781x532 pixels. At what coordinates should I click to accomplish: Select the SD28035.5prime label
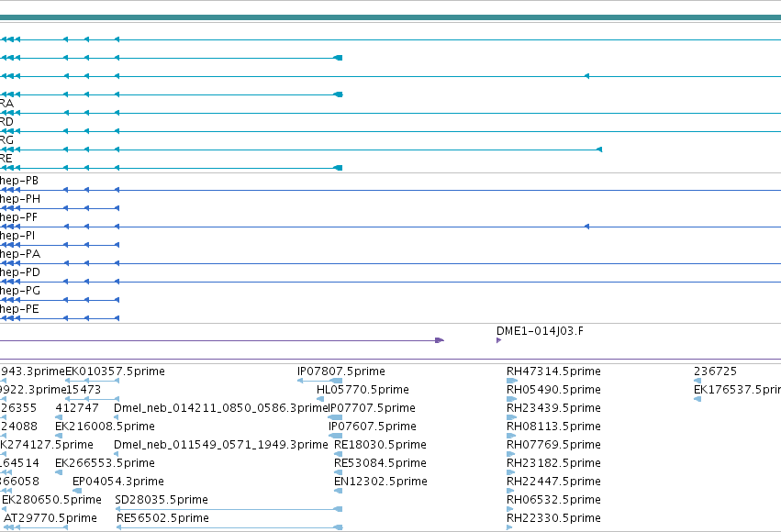coord(162,500)
